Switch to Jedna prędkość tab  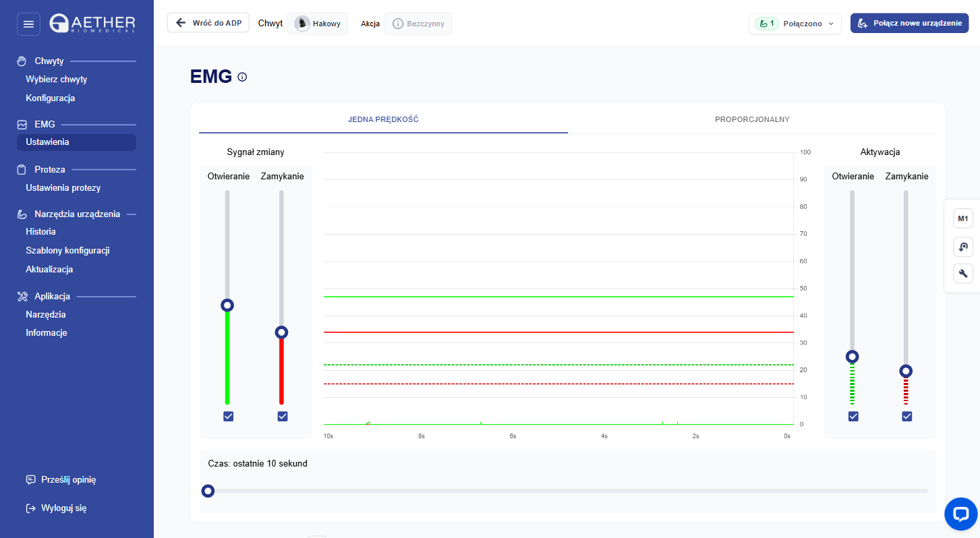383,119
